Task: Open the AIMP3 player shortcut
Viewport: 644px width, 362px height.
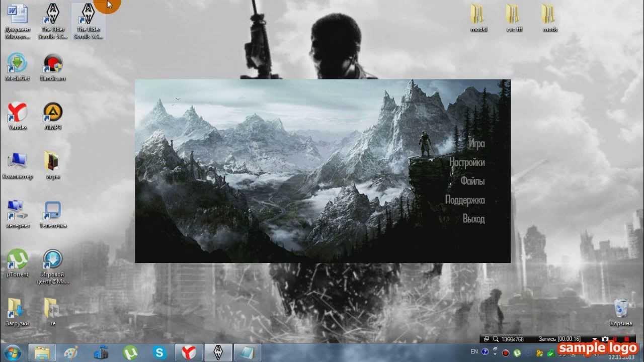Action: point(53,116)
